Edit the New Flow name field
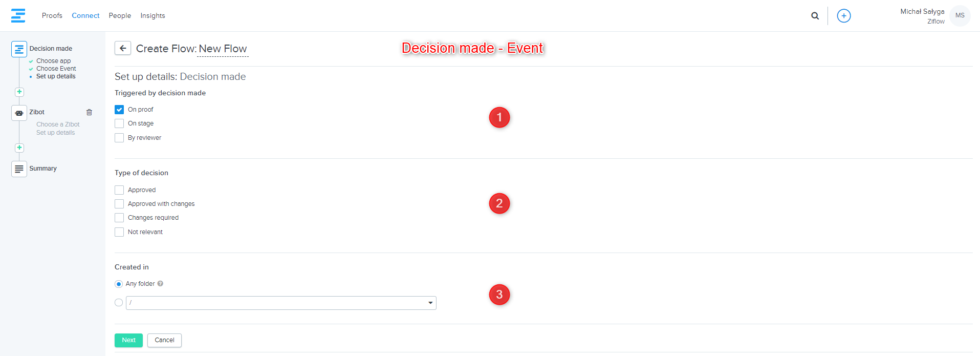Image resolution: width=980 pixels, height=356 pixels. point(223,49)
